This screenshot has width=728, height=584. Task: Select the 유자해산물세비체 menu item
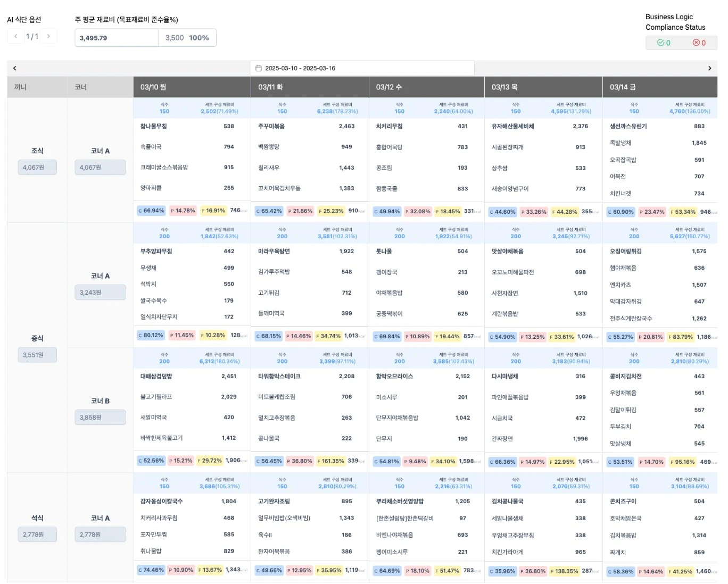click(x=513, y=126)
